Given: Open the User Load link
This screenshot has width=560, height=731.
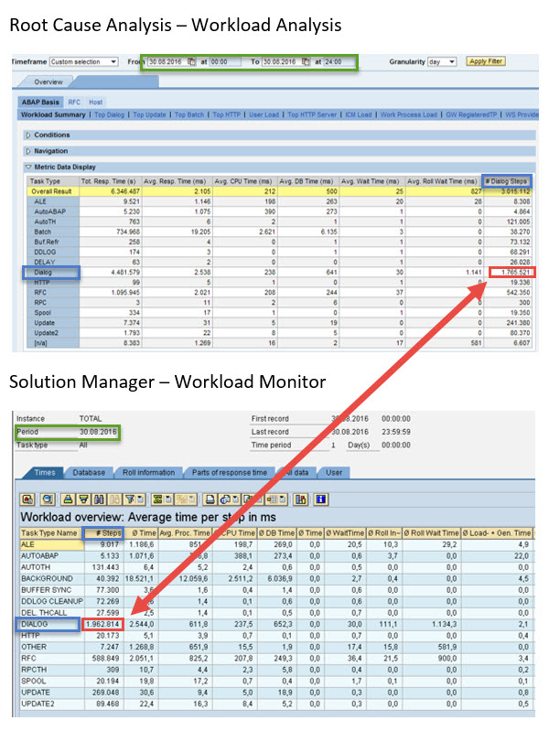Looking at the screenshot, I should click(264, 114).
